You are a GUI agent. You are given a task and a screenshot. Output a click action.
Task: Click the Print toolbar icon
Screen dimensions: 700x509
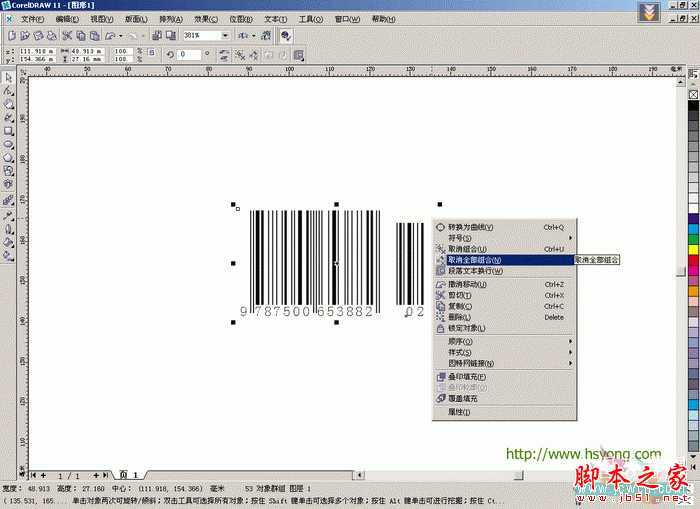[52, 35]
